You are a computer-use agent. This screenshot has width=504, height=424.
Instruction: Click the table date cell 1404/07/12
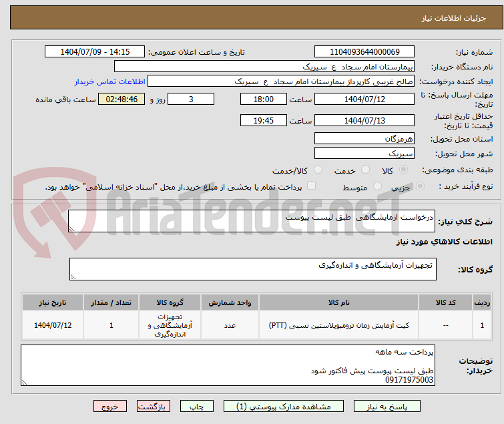tap(53, 325)
